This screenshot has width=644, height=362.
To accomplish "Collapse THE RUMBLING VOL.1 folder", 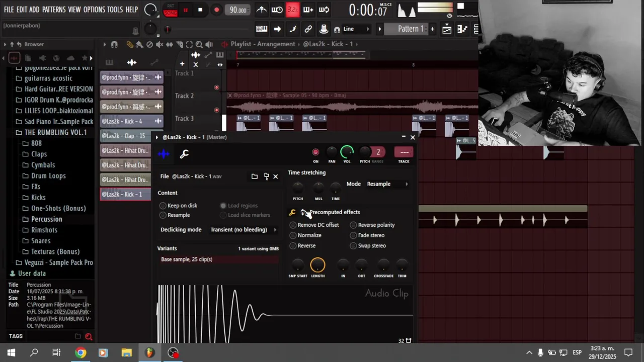I will (51, 132).
